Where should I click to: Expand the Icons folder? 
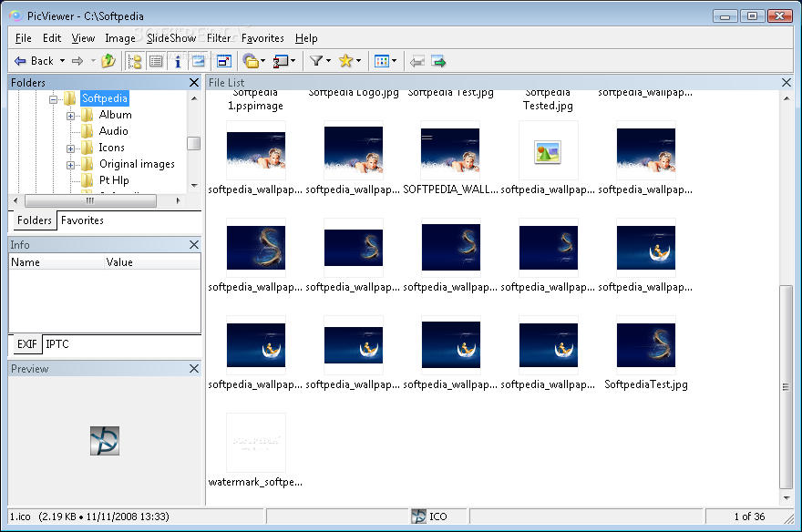tap(70, 148)
